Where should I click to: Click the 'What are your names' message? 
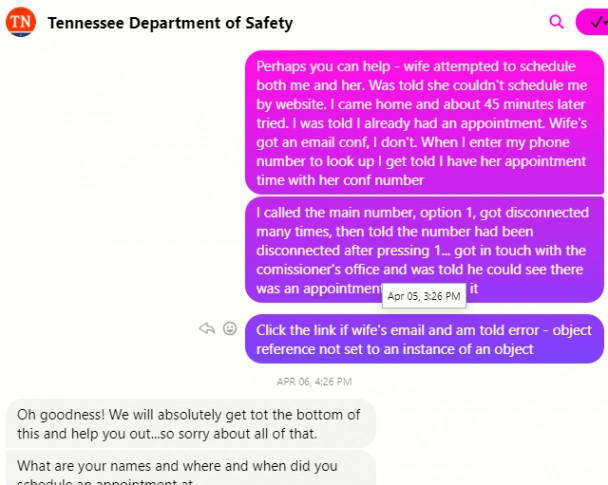click(191, 468)
